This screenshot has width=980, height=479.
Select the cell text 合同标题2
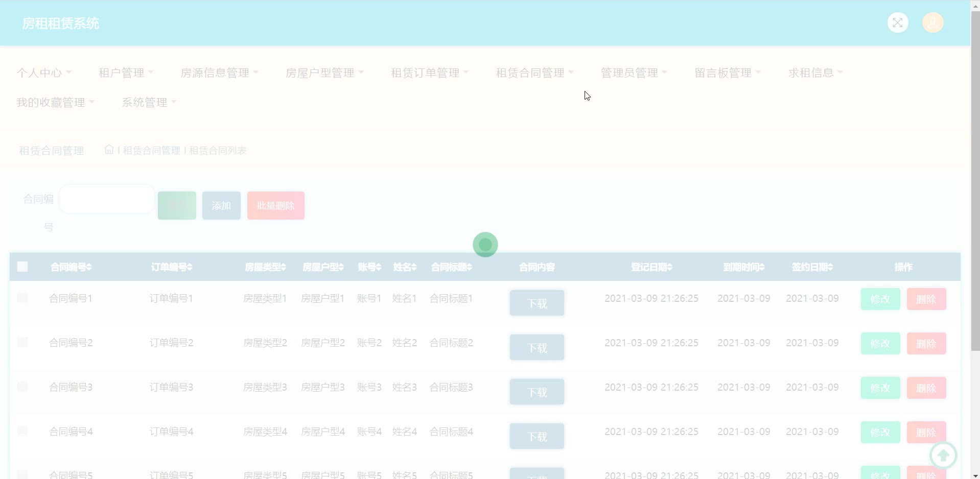451,343
